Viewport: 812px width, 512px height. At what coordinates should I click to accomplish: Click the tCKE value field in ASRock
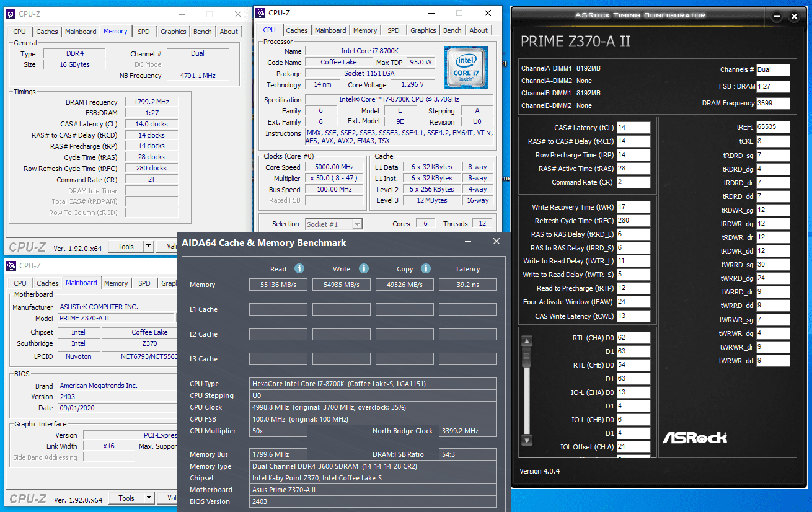pos(773,141)
